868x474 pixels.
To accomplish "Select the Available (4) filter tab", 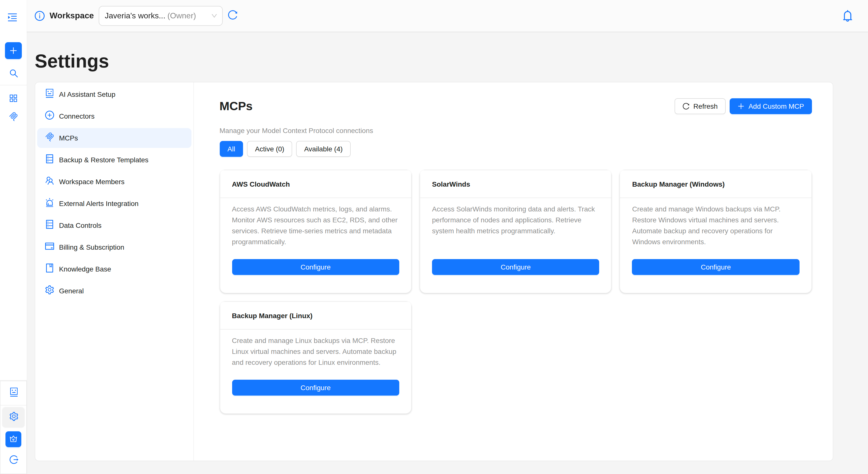I will tap(323, 149).
